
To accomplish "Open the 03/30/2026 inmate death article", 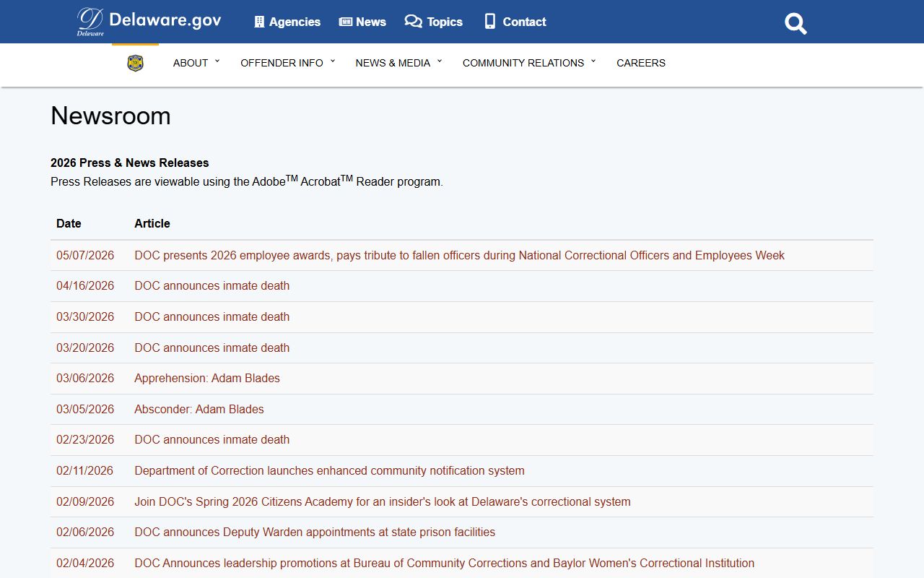I will tap(212, 316).
